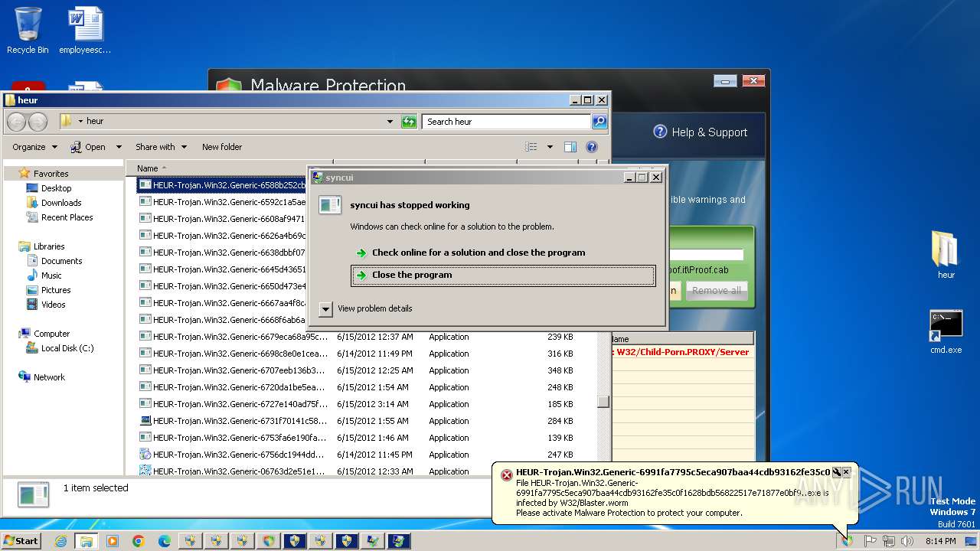Click the magnifier search icon in heur window

click(x=599, y=121)
